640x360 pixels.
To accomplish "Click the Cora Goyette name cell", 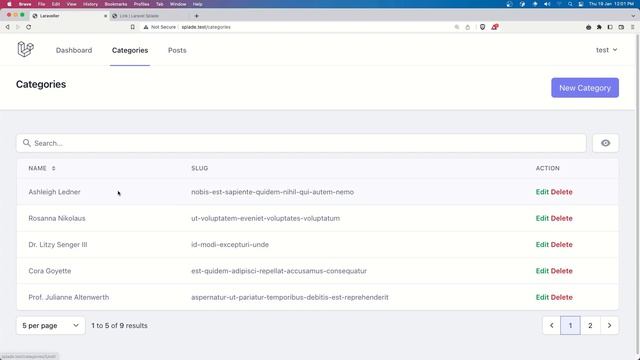I will [x=50, y=271].
